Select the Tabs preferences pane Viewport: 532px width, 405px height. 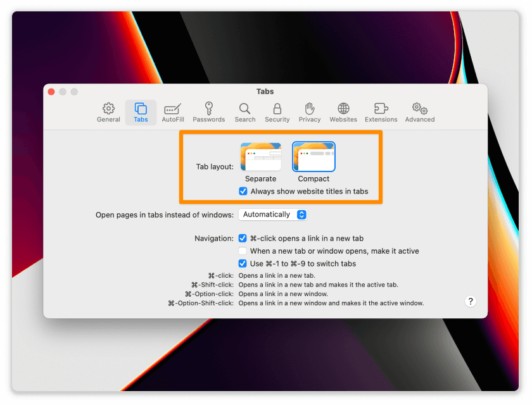pyautogui.click(x=141, y=113)
